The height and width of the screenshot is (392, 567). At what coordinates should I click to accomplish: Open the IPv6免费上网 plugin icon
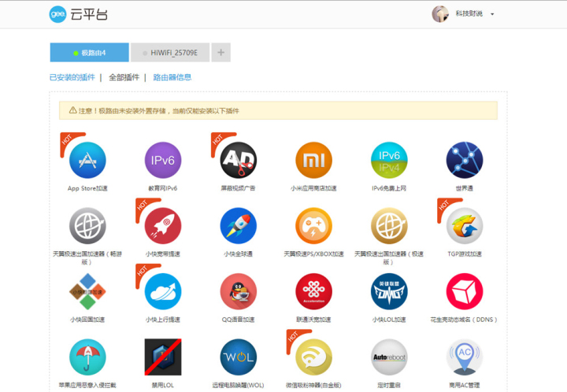coord(389,160)
